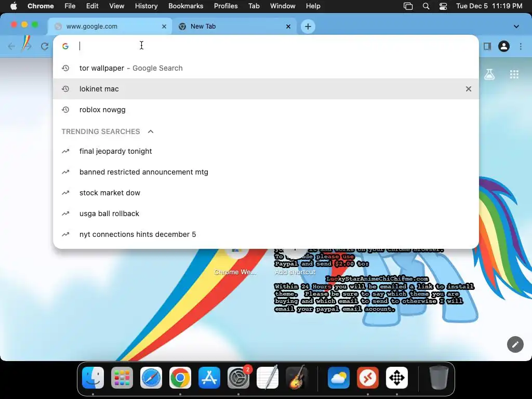
Task: Open the Google apps grid
Action: (514, 74)
